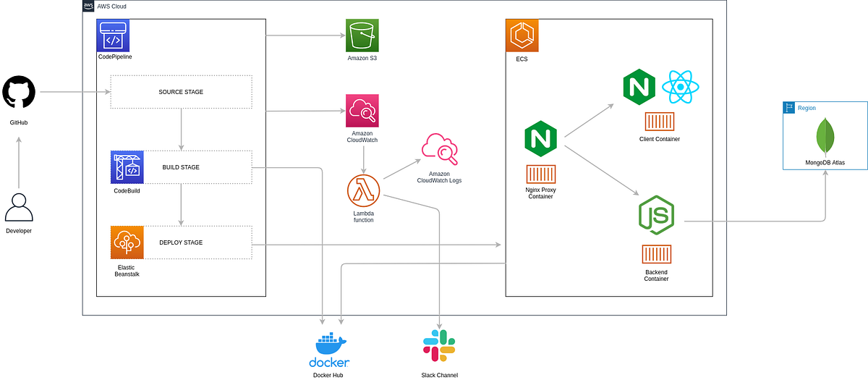Click the Backend Container icon
The image size is (868, 380).
point(657,254)
